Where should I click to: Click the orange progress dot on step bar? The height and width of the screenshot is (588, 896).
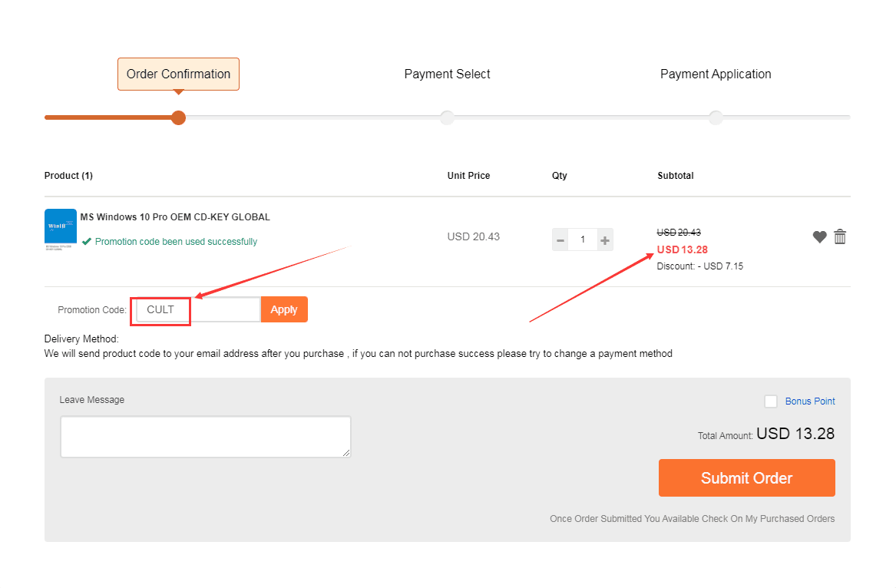(178, 117)
